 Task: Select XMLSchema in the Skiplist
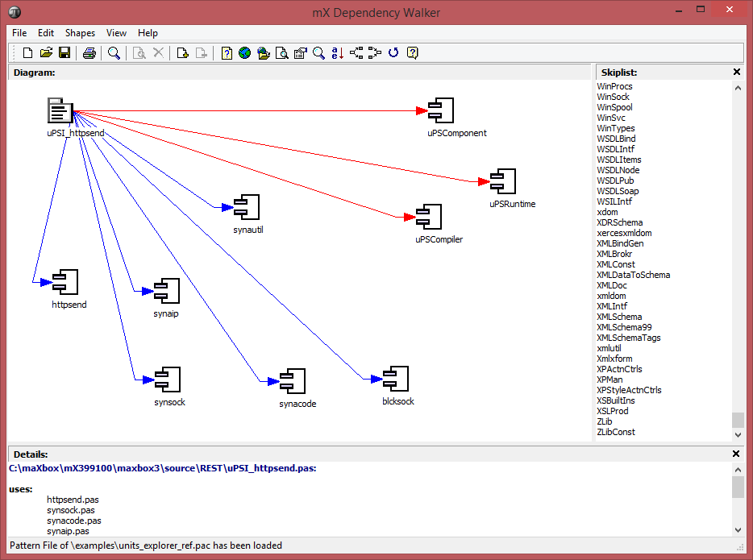(x=619, y=317)
